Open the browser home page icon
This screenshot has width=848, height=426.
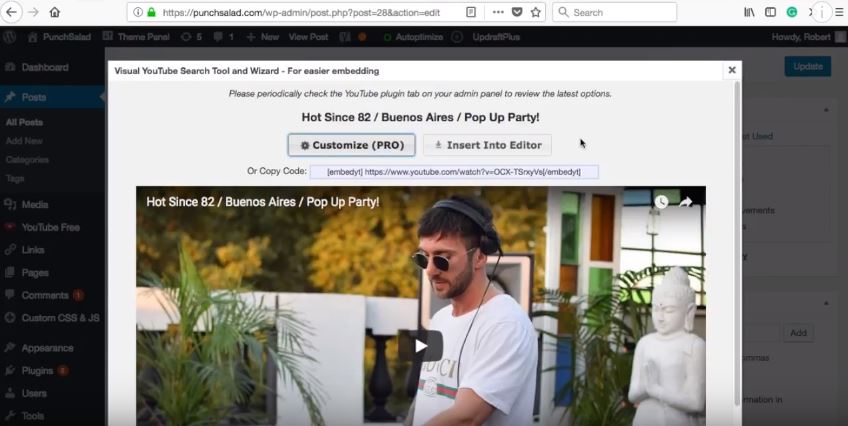click(x=55, y=12)
